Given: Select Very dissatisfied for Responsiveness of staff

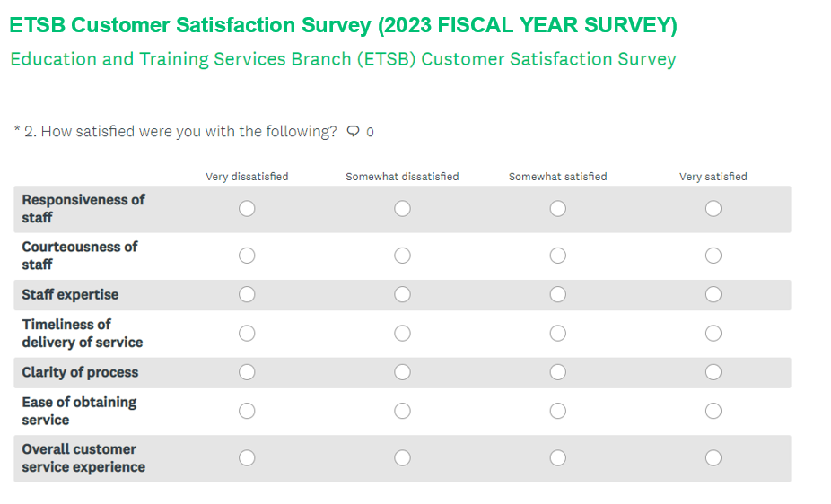Looking at the screenshot, I should (x=247, y=209).
